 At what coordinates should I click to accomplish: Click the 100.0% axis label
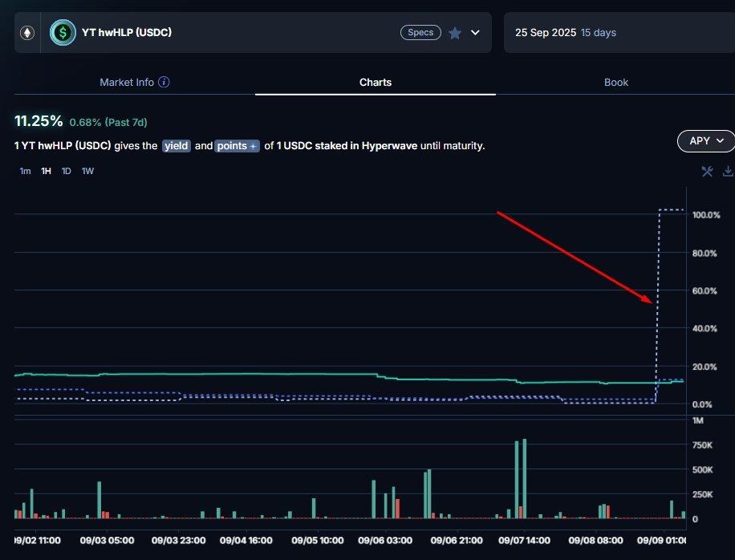pos(706,215)
